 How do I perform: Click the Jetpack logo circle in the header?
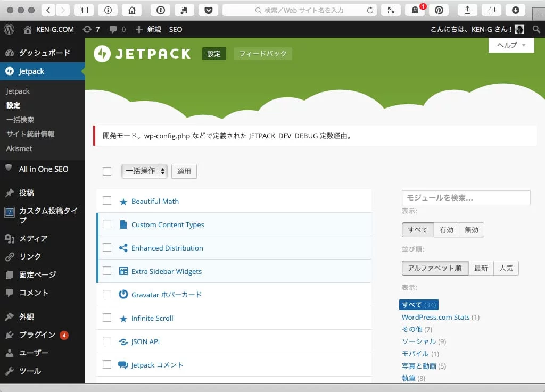(x=102, y=54)
